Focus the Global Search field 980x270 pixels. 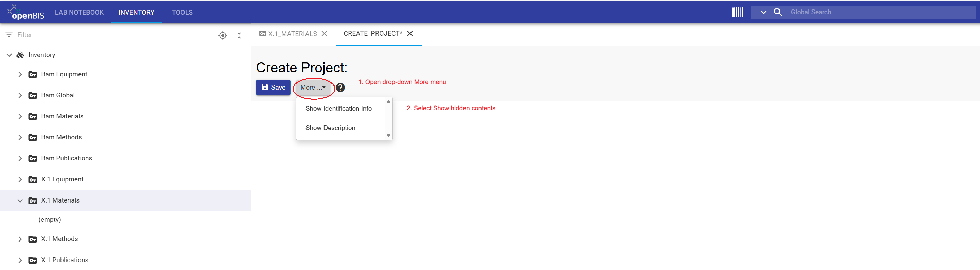[x=882, y=12]
